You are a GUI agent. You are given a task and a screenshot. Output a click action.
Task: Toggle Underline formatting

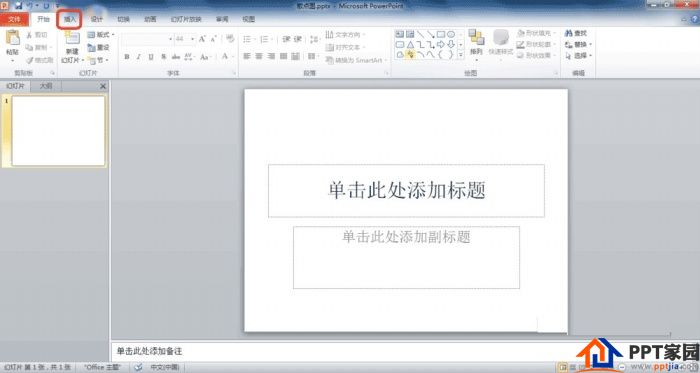click(151, 57)
